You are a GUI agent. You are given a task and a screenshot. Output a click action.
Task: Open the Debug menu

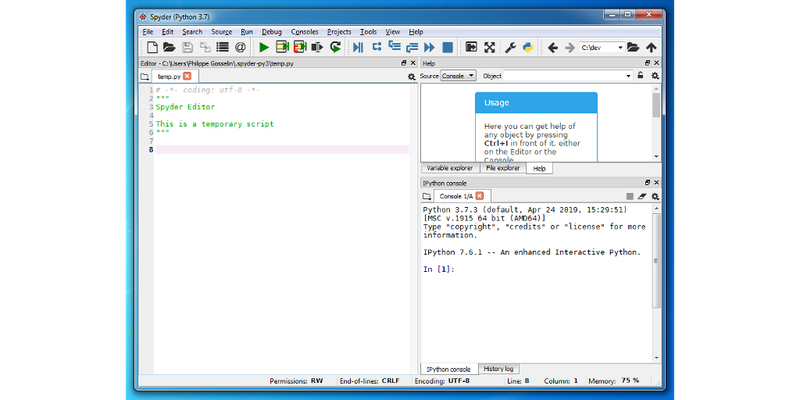click(272, 32)
